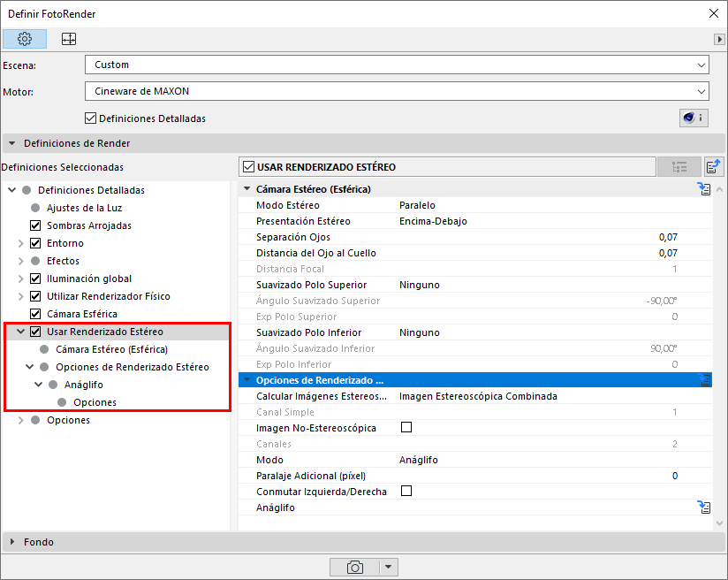The image size is (728, 580).
Task: Click Modo value Anáglifo
Action: pos(418,460)
